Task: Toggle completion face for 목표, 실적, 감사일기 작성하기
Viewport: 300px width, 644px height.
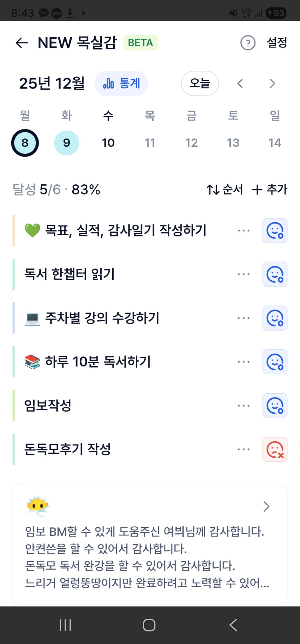Action: pos(275,231)
